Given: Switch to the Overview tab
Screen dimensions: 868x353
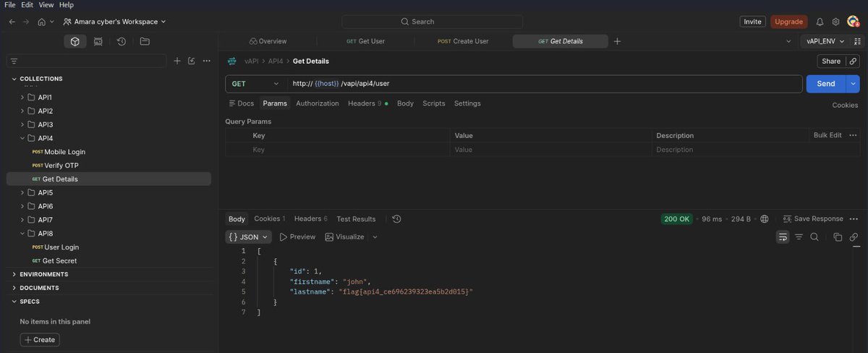Looking at the screenshot, I should click(x=268, y=41).
